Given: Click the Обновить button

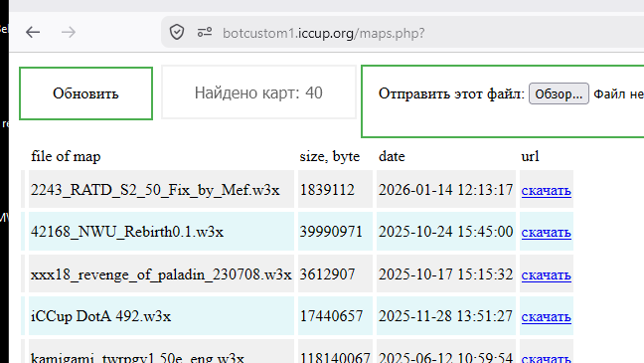Looking at the screenshot, I should point(85,93).
